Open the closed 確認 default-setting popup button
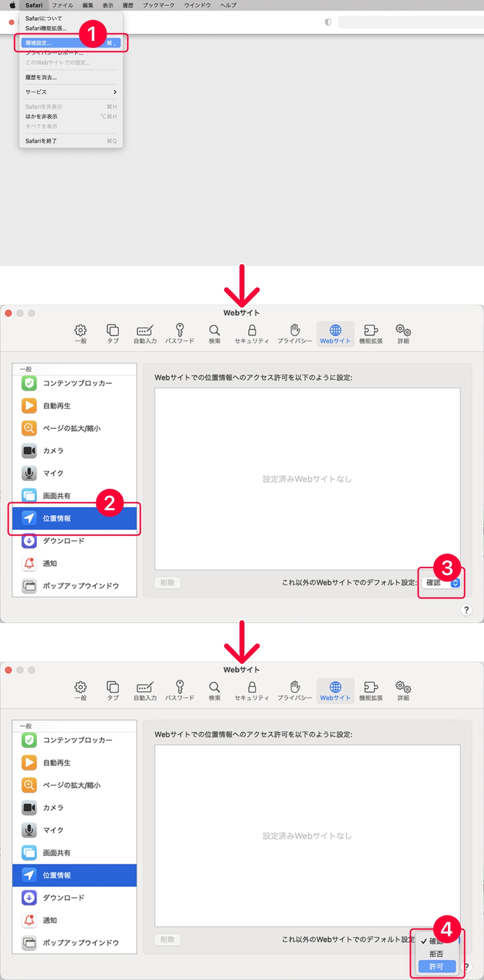The height and width of the screenshot is (980, 484). coord(441,583)
